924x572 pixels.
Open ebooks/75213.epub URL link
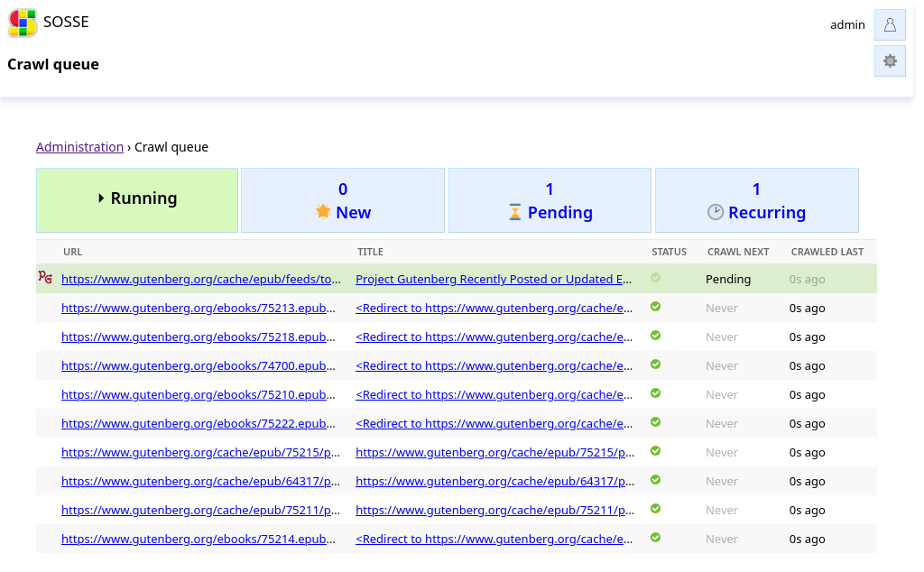point(198,308)
